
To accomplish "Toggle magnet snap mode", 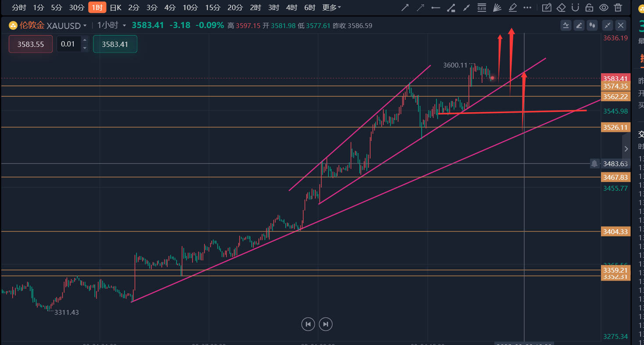I will (x=576, y=7).
